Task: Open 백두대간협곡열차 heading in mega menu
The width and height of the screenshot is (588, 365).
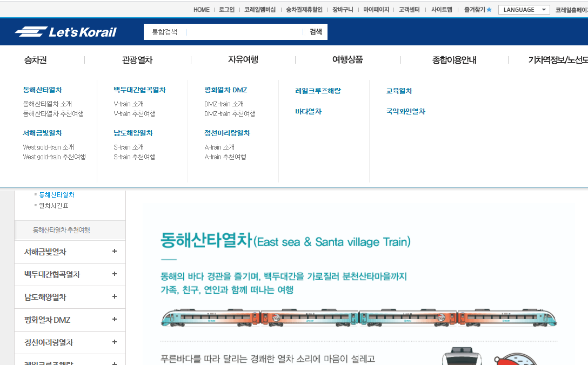Action: point(139,90)
